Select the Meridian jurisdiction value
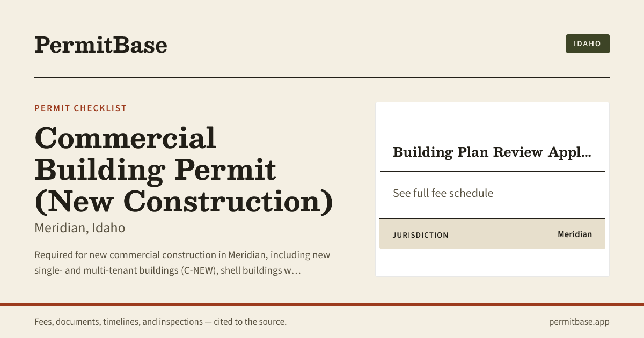Image resolution: width=644 pixels, height=338 pixels. 575,234
